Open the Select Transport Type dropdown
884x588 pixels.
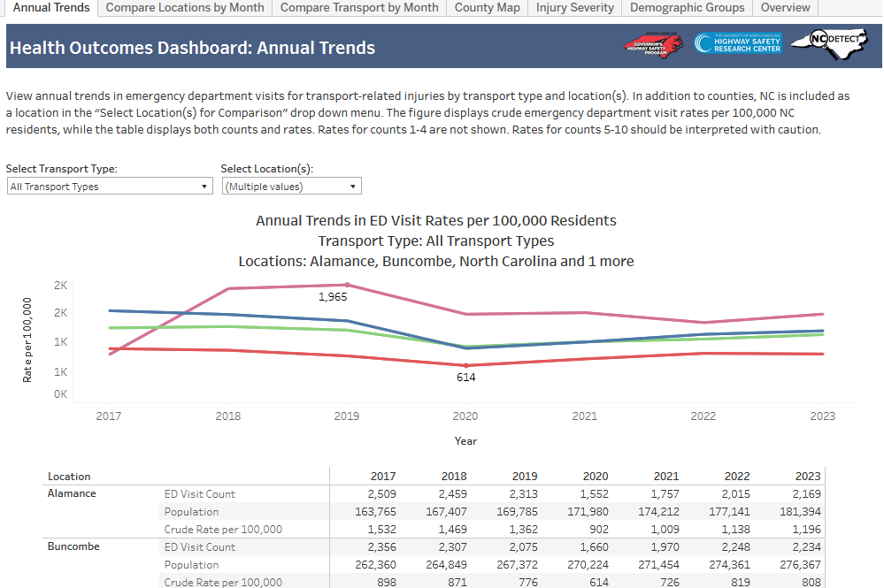click(110, 187)
